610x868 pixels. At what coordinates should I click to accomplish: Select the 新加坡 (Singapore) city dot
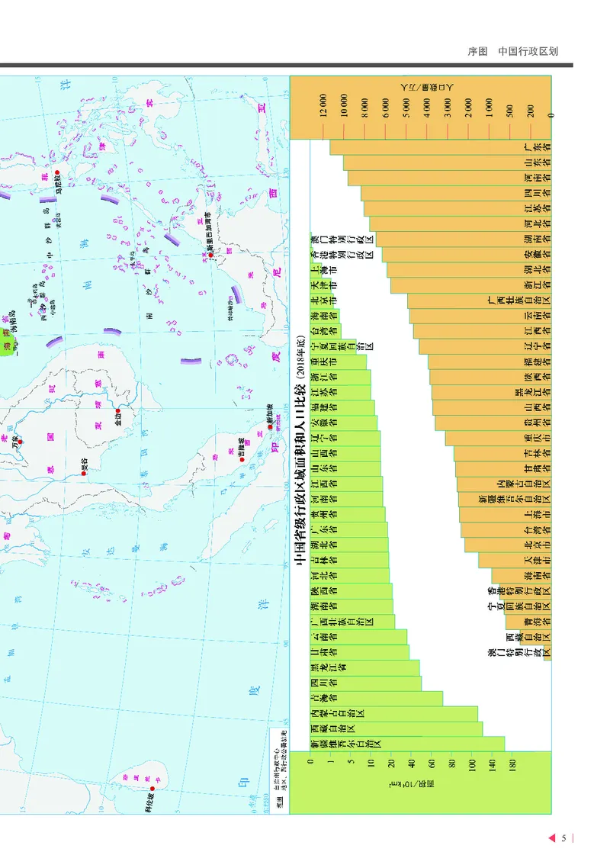pos(271,427)
